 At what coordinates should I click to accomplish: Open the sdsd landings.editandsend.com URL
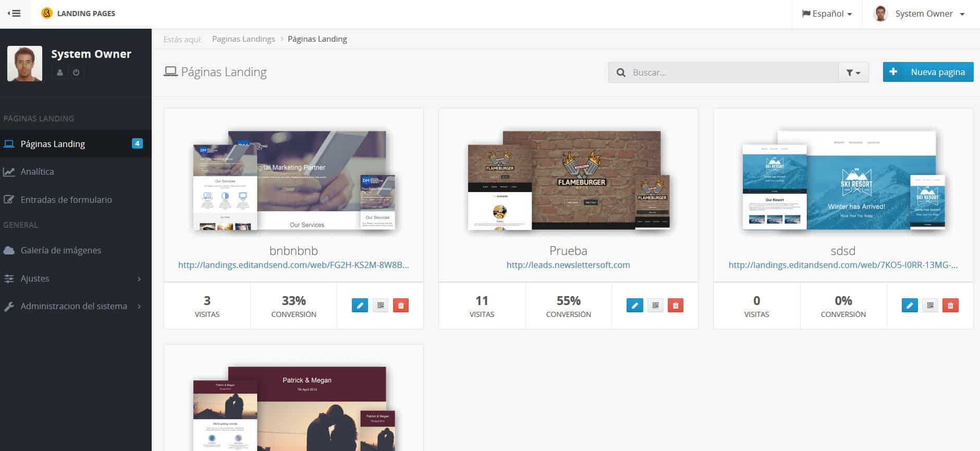[x=843, y=265]
